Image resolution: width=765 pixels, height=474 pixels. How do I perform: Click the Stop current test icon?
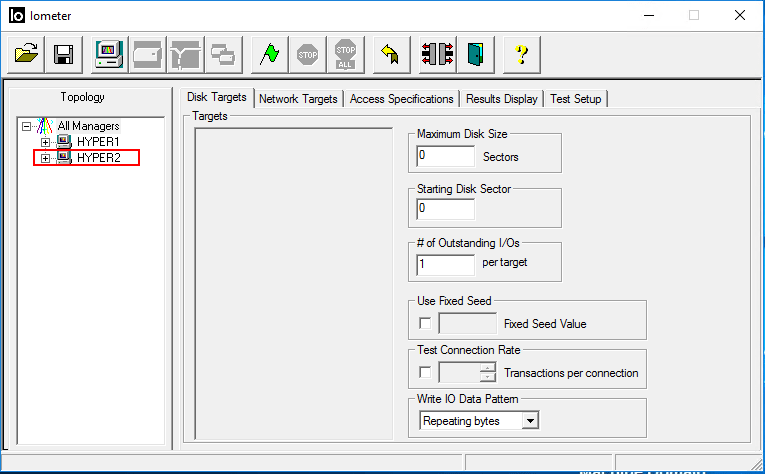[x=307, y=54]
